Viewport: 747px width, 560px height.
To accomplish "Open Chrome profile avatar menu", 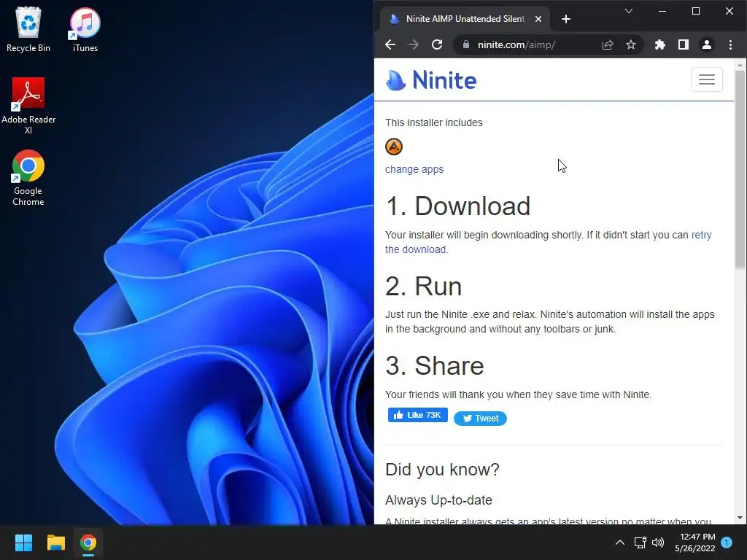I will click(706, 44).
